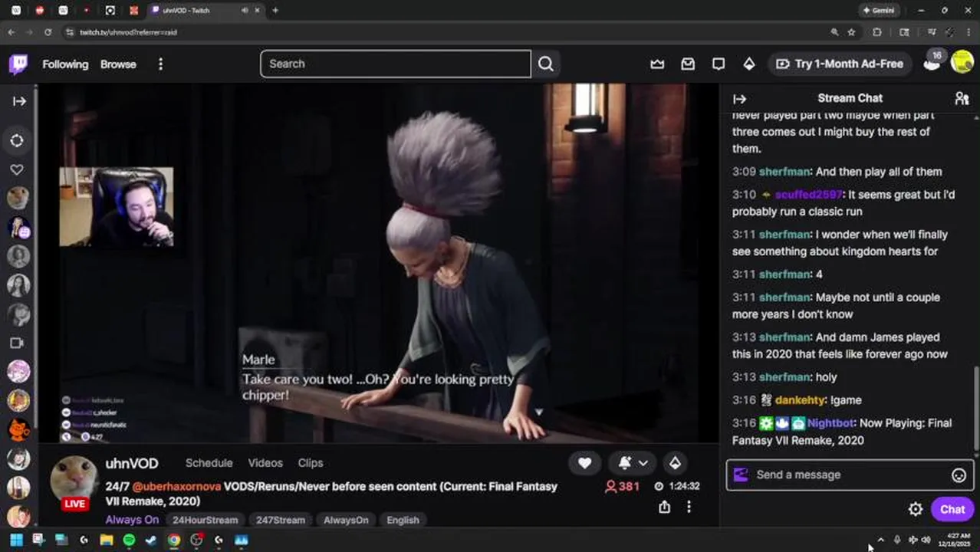The width and height of the screenshot is (980, 552).
Task: Open the user avatar account menu
Action: point(962,61)
